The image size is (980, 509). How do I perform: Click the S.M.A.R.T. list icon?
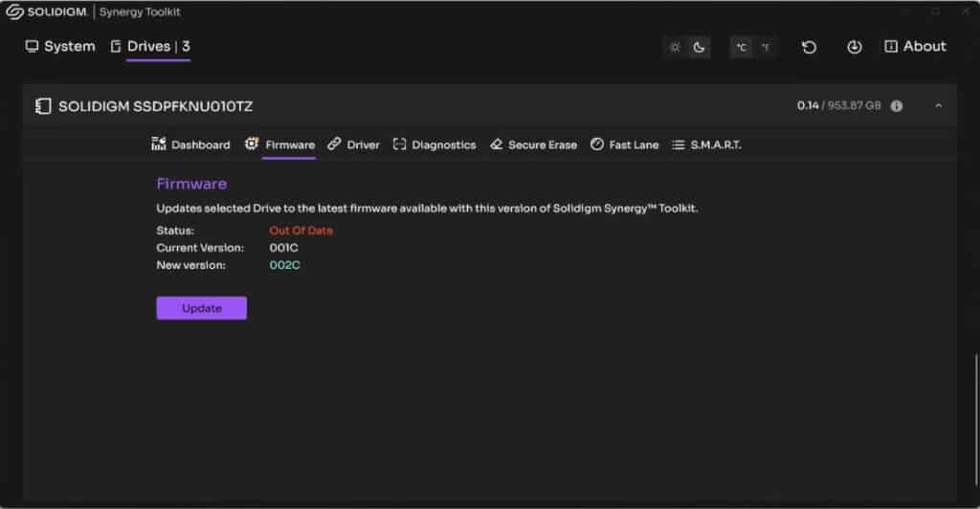coord(679,144)
